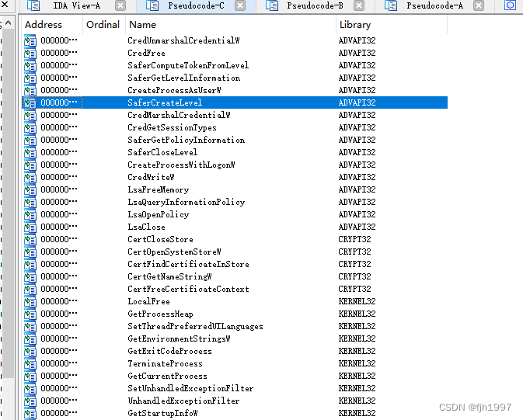Viewport: 523px width, 420px height.
Task: Click the import icon of CertFreeCertificateContext row
Action: coord(30,290)
